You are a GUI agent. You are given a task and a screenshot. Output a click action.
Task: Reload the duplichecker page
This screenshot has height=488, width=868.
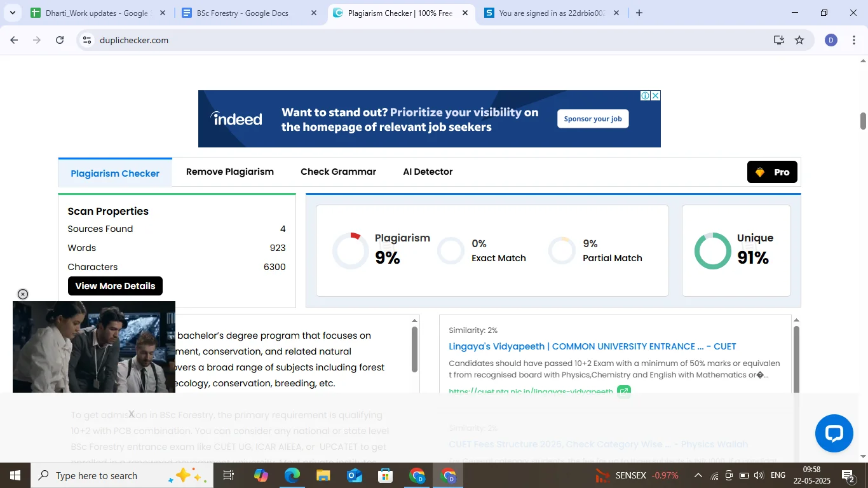pyautogui.click(x=60, y=40)
